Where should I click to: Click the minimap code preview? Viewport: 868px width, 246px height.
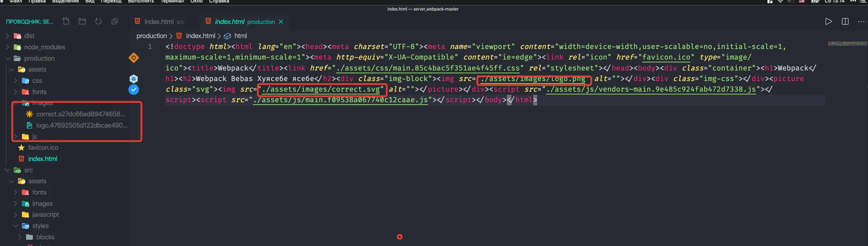tap(847, 44)
